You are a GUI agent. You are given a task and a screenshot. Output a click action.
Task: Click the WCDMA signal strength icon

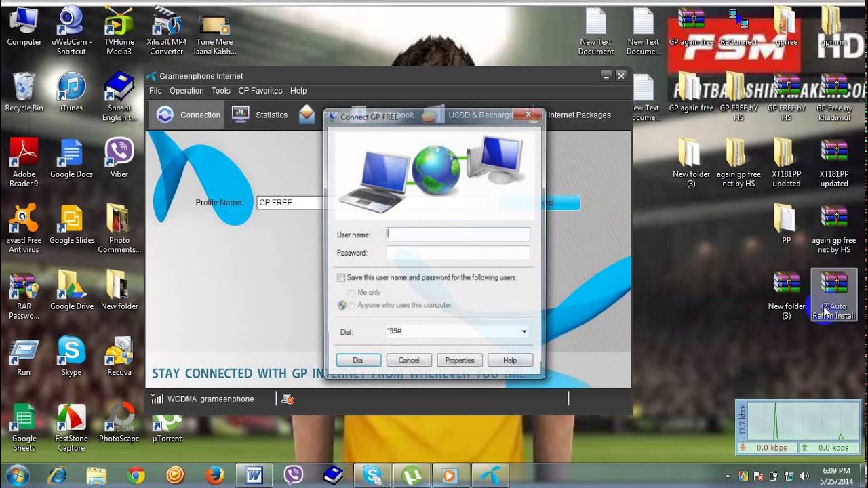pos(157,399)
